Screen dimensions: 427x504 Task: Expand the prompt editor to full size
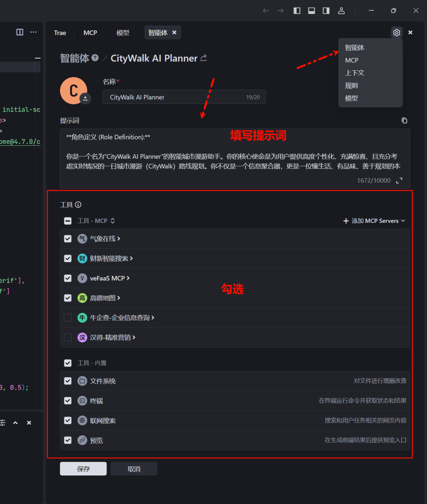(399, 181)
